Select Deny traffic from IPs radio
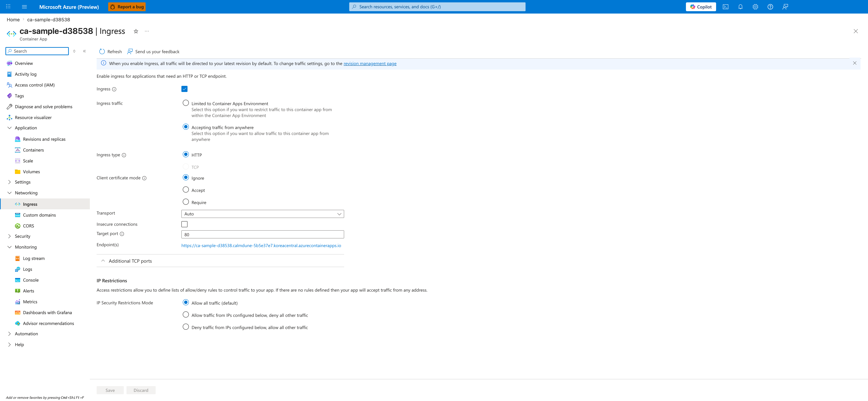Screen dimensions: 868x401 tap(186, 327)
